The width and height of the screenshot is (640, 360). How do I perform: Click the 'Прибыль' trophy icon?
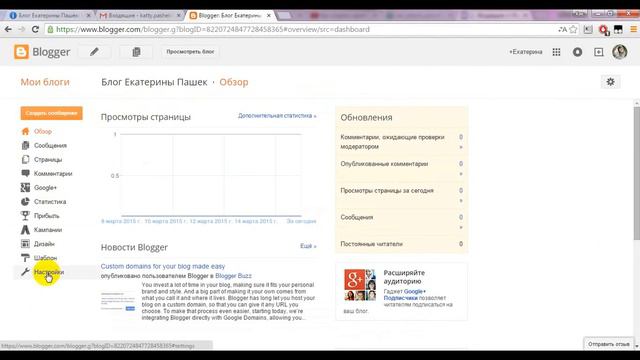point(25,216)
